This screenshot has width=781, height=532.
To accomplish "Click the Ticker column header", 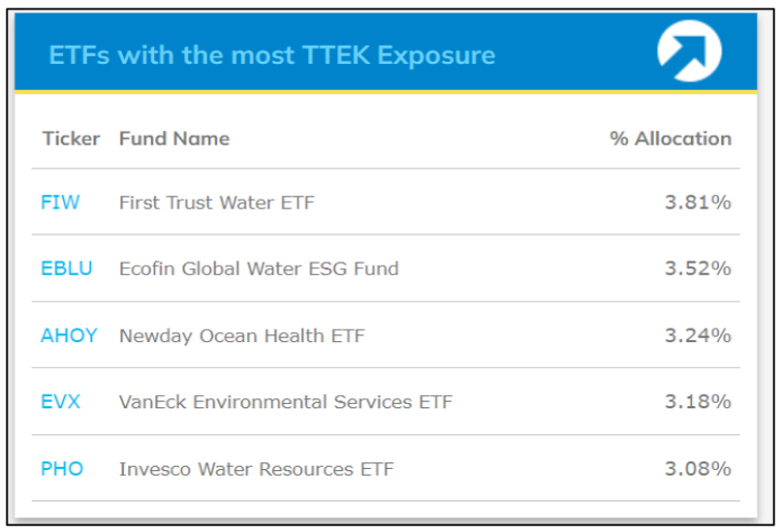I will (71, 139).
